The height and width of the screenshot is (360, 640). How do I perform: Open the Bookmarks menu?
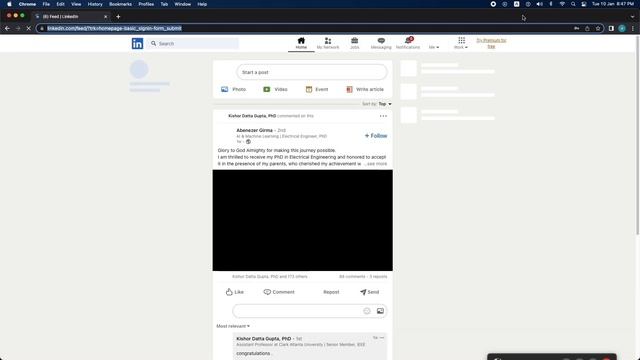pyautogui.click(x=120, y=4)
